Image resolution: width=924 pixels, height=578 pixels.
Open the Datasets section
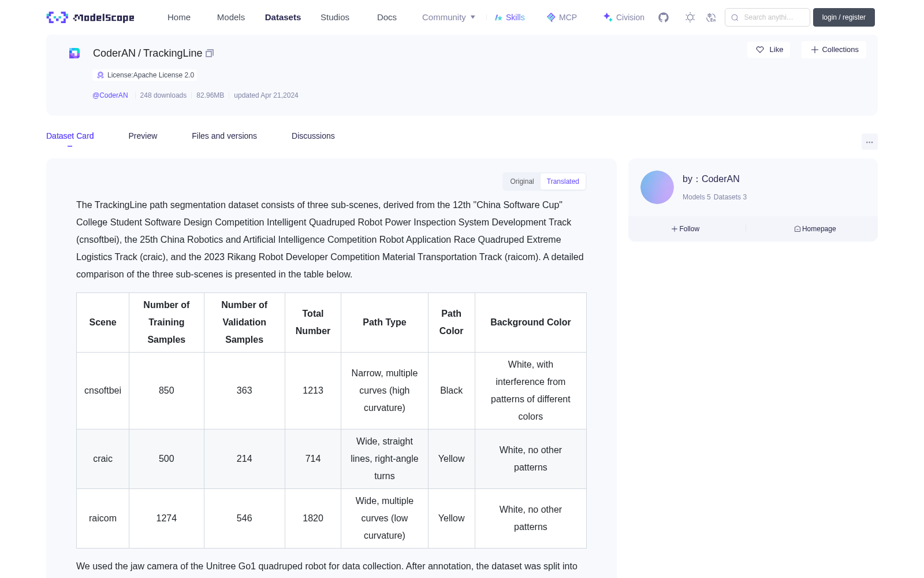coord(283,17)
